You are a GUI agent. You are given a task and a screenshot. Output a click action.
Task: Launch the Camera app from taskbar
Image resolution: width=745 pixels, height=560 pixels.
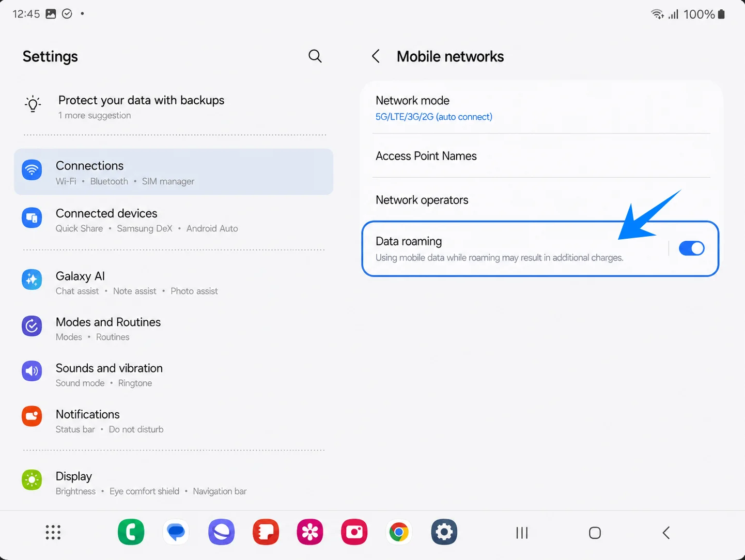354,532
